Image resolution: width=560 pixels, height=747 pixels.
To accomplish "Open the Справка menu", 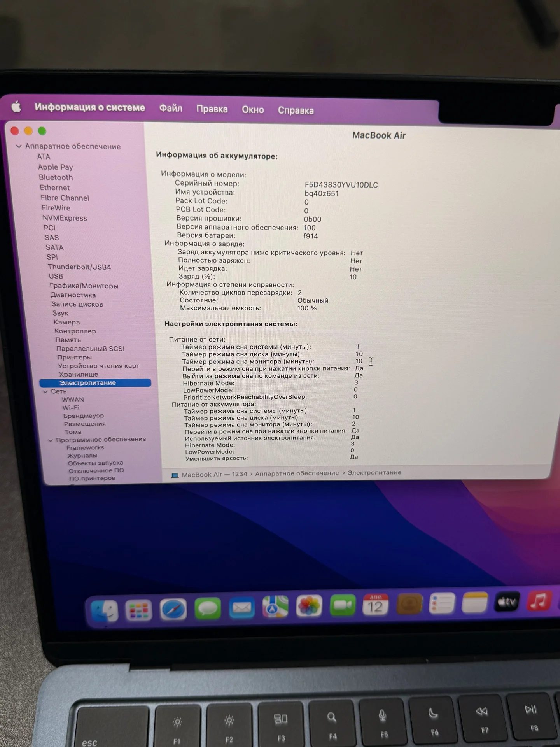I will point(296,110).
